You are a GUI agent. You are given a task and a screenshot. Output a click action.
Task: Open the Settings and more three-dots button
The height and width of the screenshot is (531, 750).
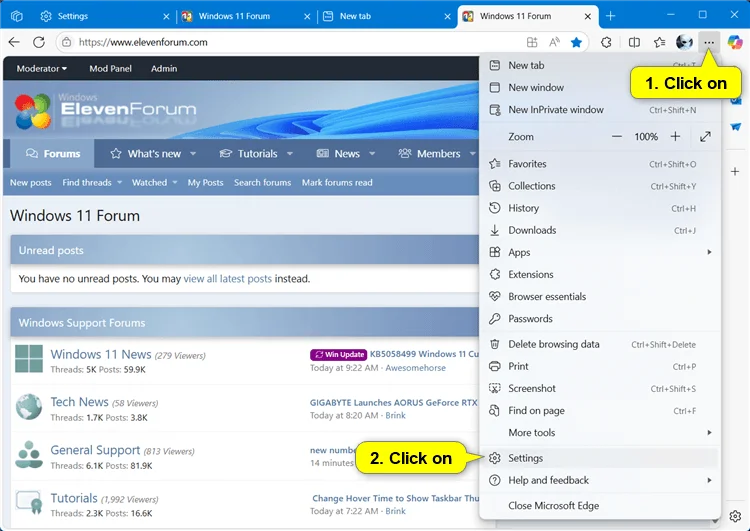click(x=709, y=42)
